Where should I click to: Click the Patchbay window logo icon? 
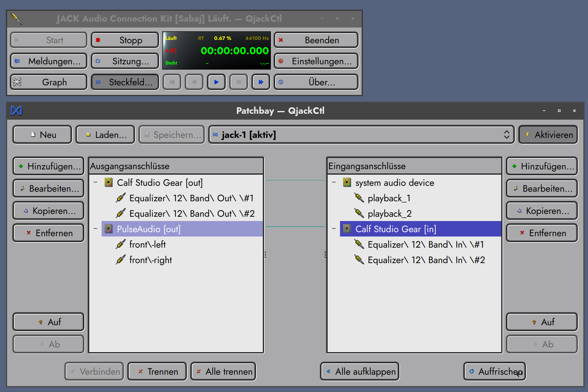coord(16,111)
